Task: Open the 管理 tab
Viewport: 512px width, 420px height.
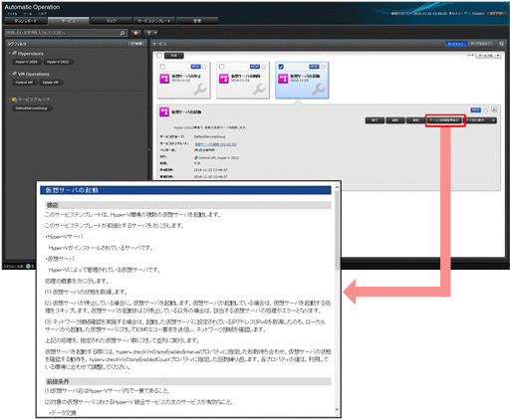Action: (197, 21)
